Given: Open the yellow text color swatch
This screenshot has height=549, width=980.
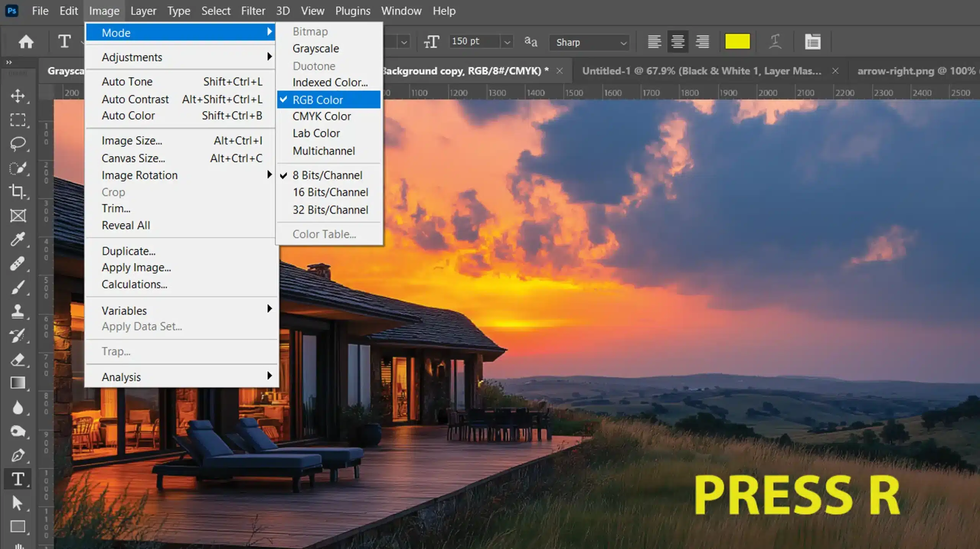Looking at the screenshot, I should coord(737,41).
